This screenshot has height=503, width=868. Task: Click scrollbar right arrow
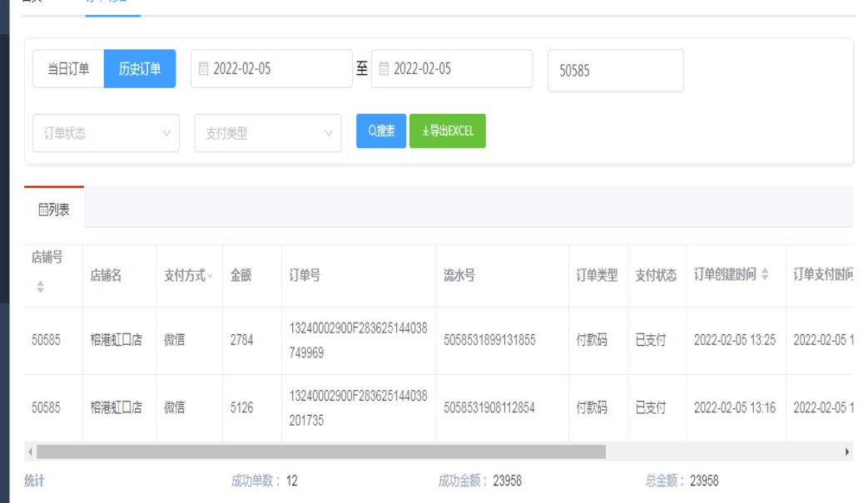point(847,451)
